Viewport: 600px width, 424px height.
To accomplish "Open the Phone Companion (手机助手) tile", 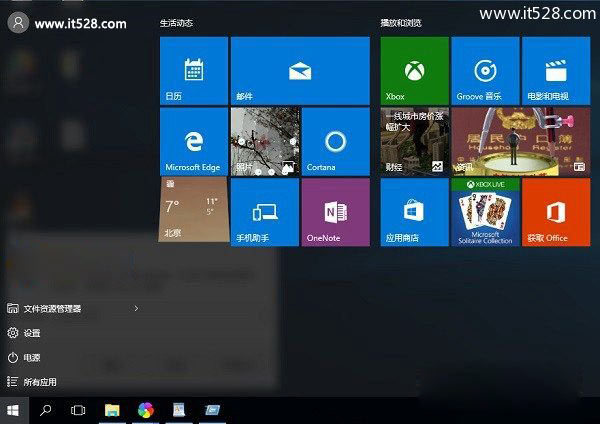I will pyautogui.click(x=265, y=212).
